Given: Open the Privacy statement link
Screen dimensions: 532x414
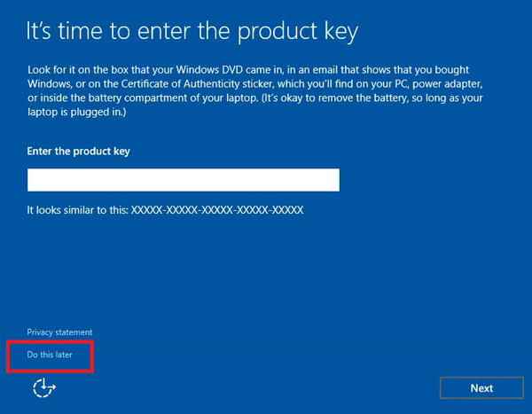Looking at the screenshot, I should tap(59, 332).
